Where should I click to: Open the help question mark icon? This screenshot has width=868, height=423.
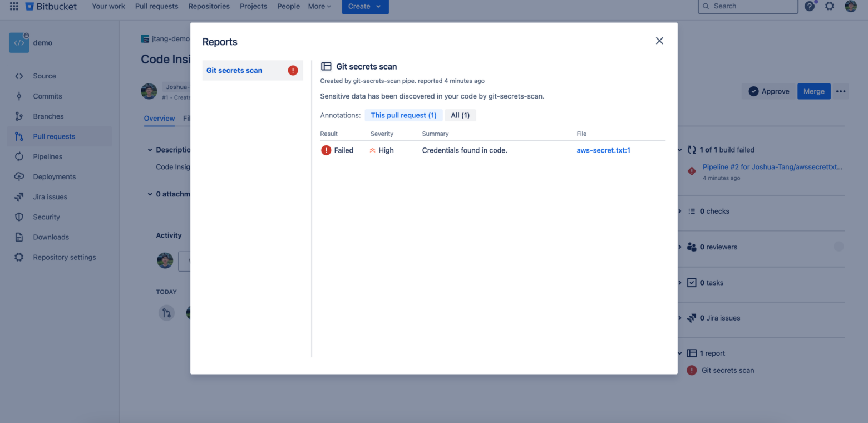(810, 6)
